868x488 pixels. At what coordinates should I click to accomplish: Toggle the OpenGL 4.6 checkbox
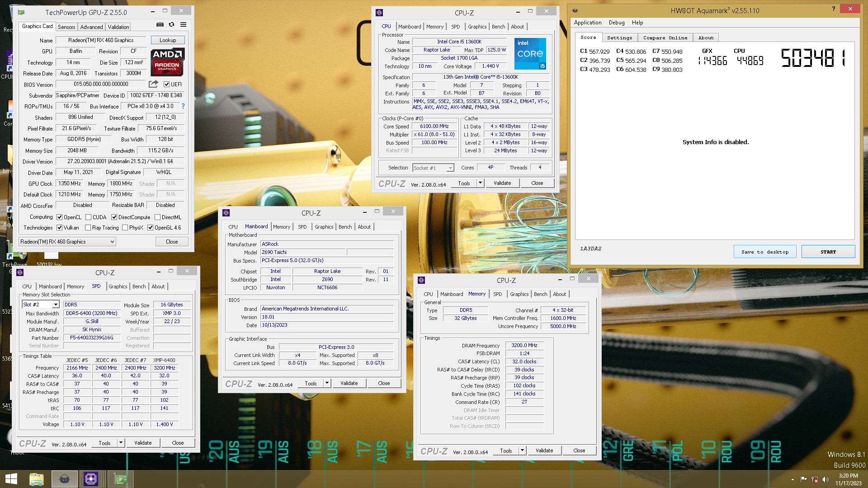pos(151,228)
